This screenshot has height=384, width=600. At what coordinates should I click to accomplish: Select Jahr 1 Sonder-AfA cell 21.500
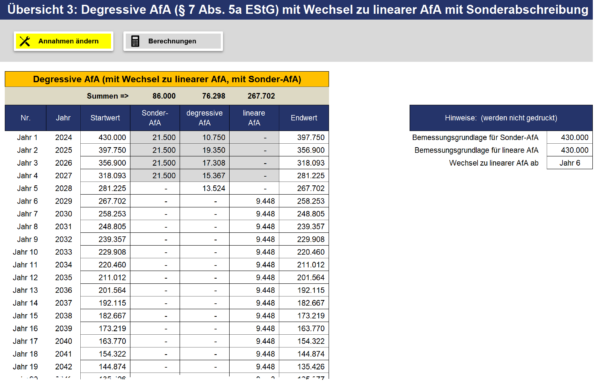tap(155, 137)
